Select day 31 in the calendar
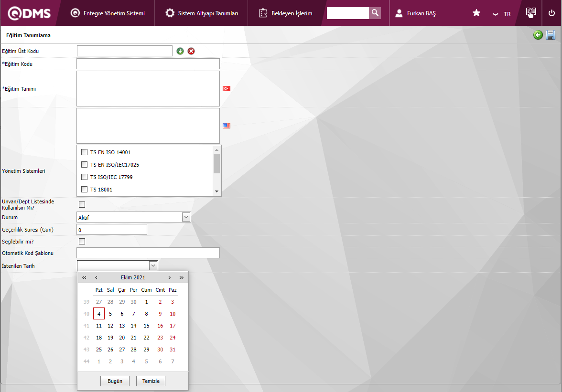This screenshot has width=562, height=392. [173, 350]
